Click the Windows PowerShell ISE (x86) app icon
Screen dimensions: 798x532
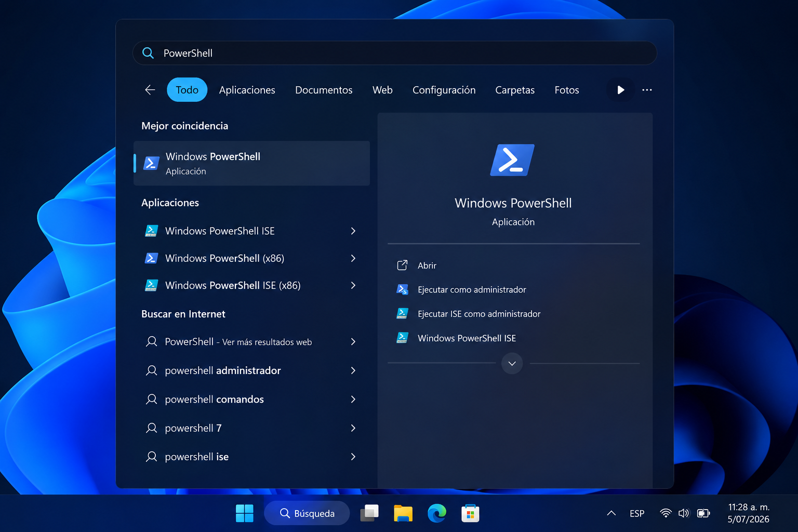pyautogui.click(x=151, y=285)
